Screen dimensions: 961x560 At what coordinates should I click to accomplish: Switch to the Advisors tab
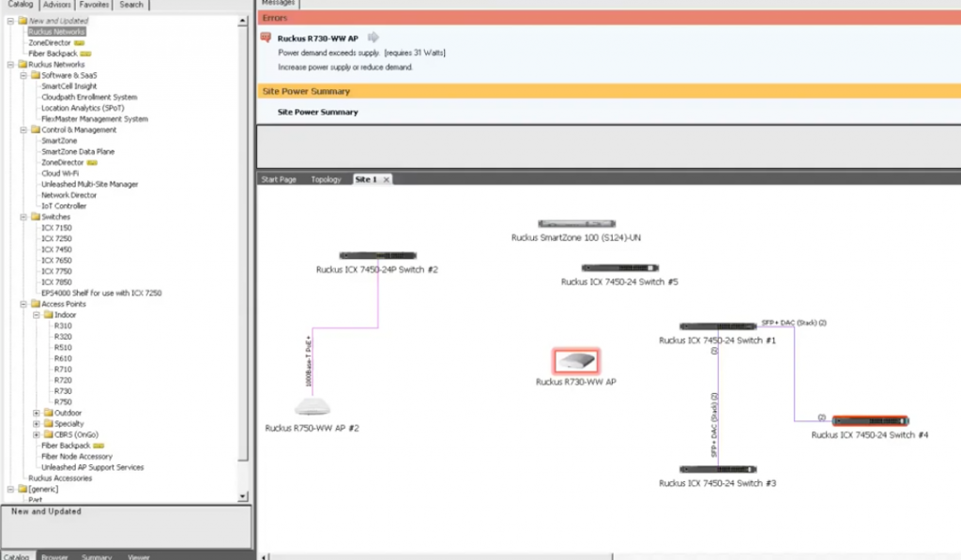click(57, 5)
